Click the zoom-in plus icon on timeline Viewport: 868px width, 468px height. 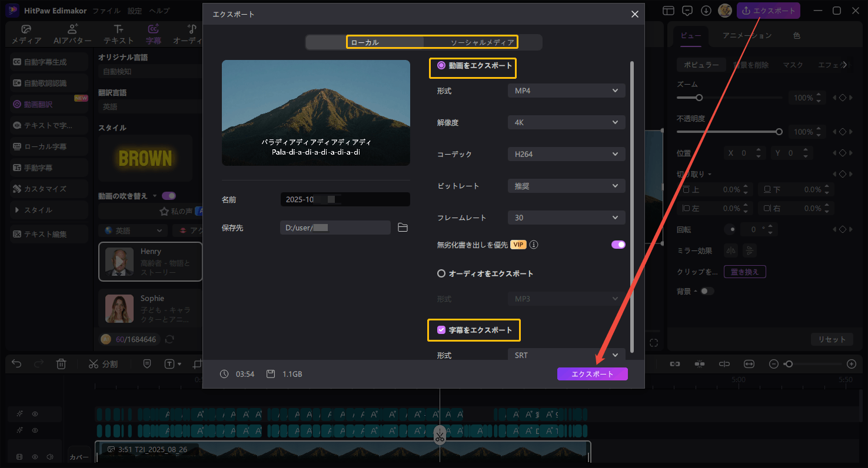tap(851, 364)
